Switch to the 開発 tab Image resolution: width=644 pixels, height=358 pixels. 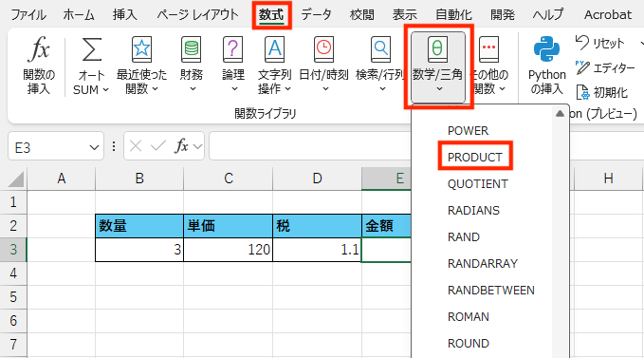coord(503,15)
